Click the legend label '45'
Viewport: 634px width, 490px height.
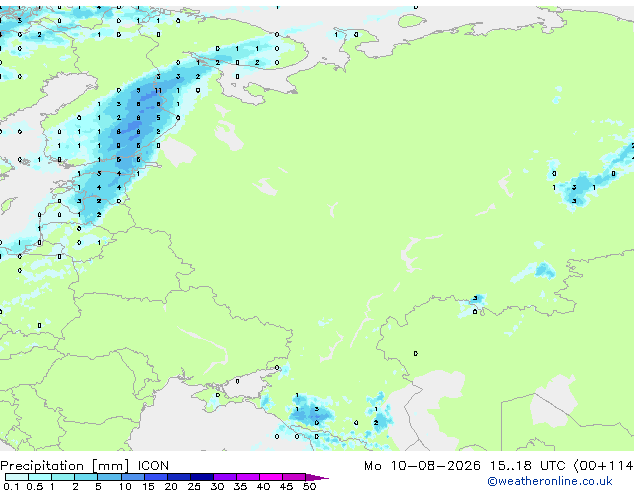(286, 486)
